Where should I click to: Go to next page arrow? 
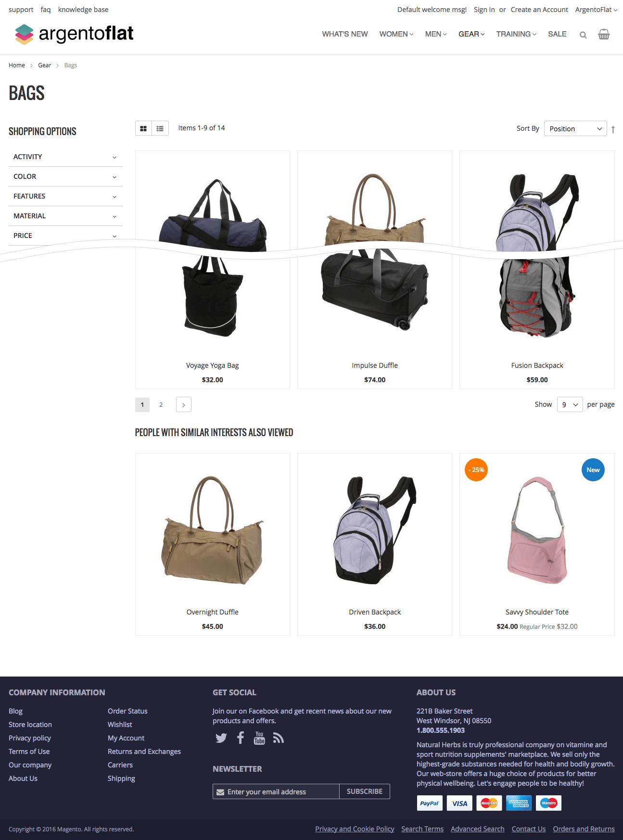tap(184, 405)
